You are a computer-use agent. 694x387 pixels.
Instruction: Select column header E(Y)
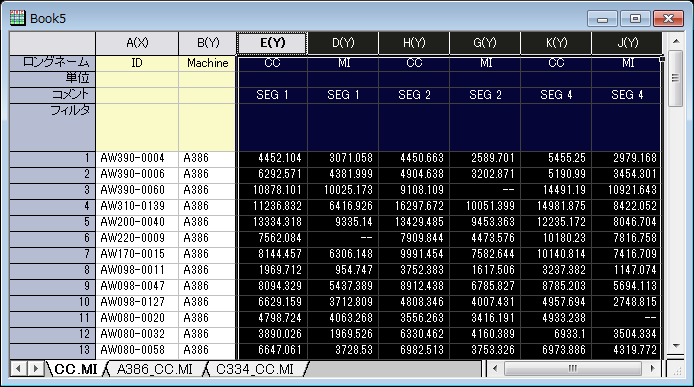(x=272, y=43)
